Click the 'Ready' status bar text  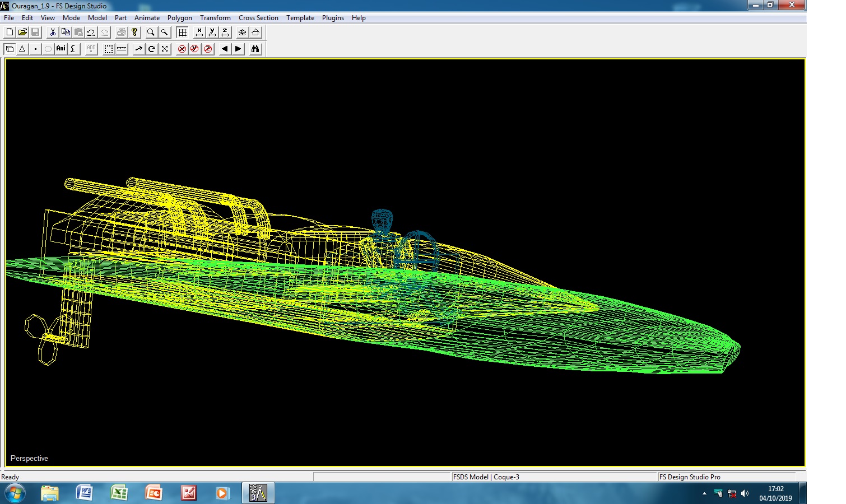(x=10, y=477)
